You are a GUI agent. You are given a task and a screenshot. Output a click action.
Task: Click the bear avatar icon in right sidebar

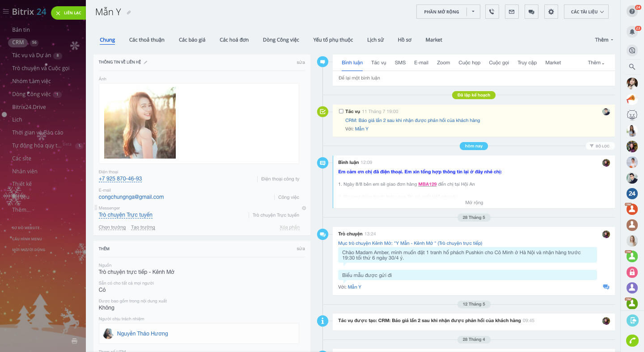(632, 115)
